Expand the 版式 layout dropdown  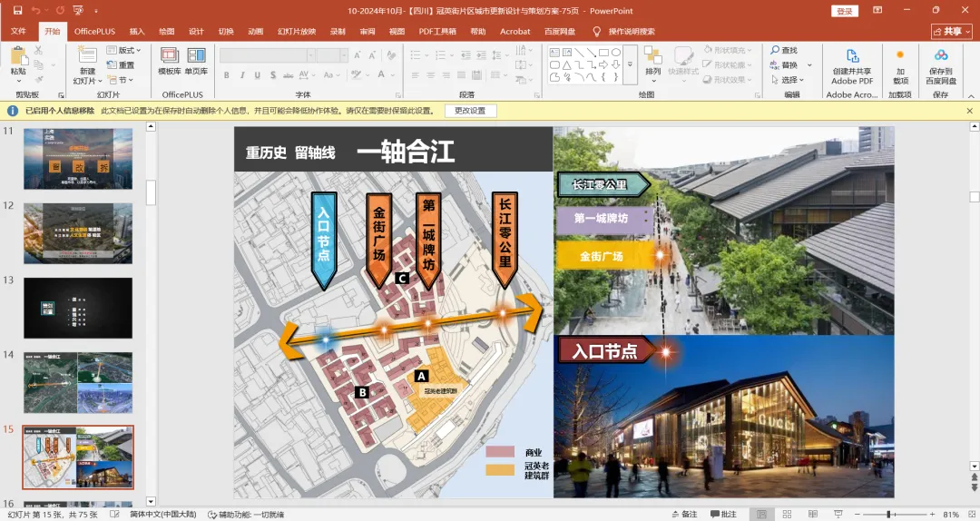[x=123, y=50]
